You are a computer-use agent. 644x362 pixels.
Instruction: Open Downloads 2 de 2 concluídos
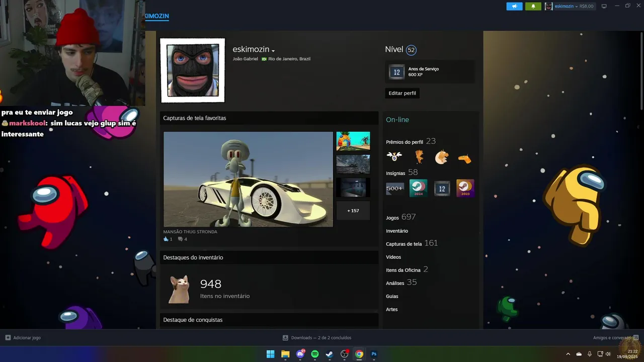coord(317,338)
